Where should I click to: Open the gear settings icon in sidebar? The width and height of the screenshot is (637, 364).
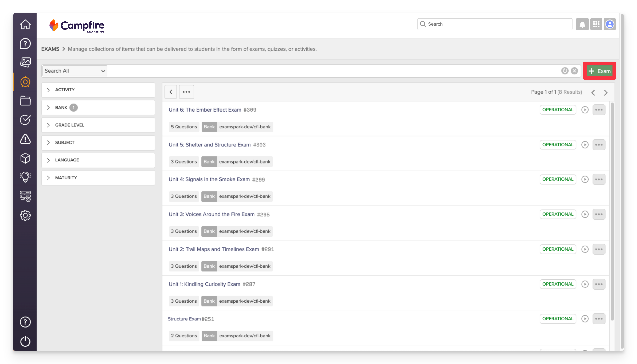[x=25, y=215]
